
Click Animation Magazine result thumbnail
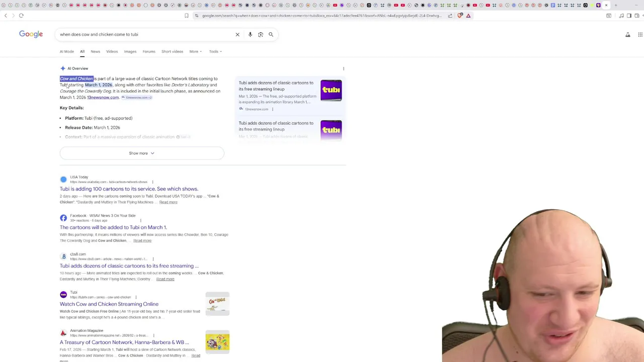click(217, 342)
